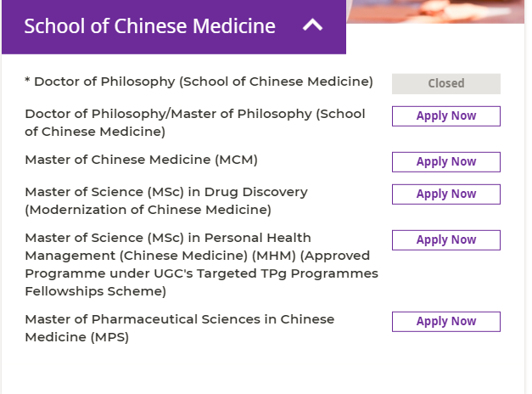
Task: Collapse the School of Chinese Medicine section chevron
Action: 312,25
